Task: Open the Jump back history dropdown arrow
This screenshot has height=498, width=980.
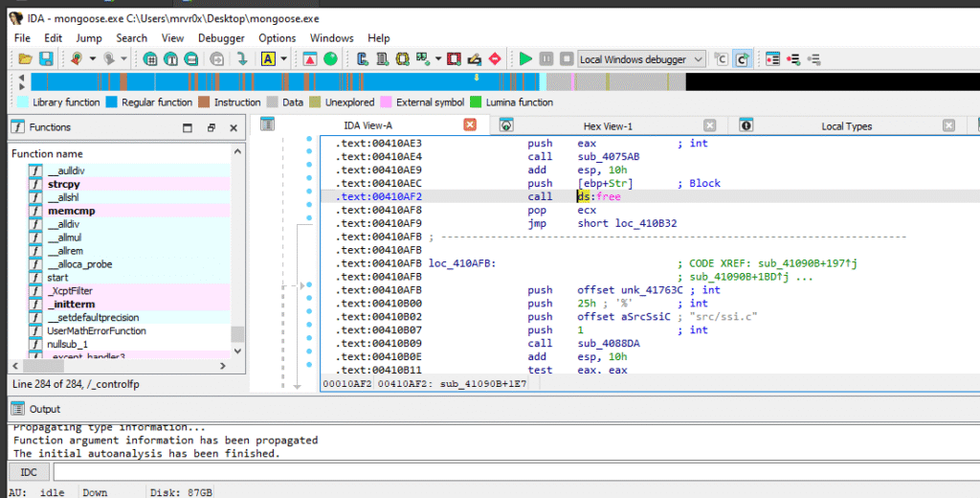Action: click(93, 58)
